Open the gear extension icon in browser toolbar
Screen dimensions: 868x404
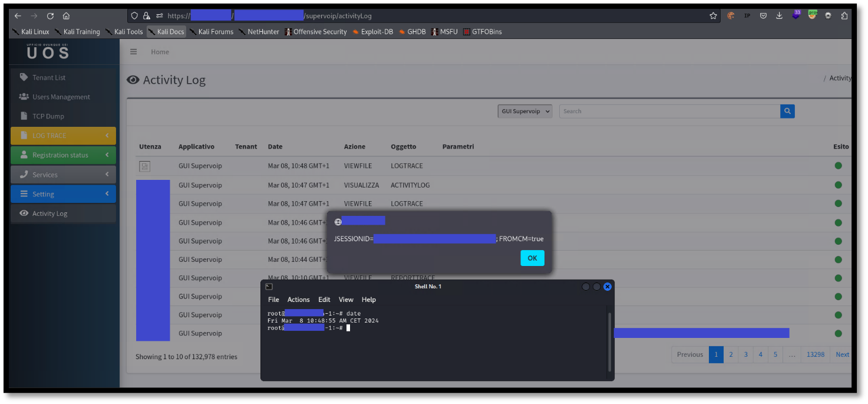(x=828, y=16)
